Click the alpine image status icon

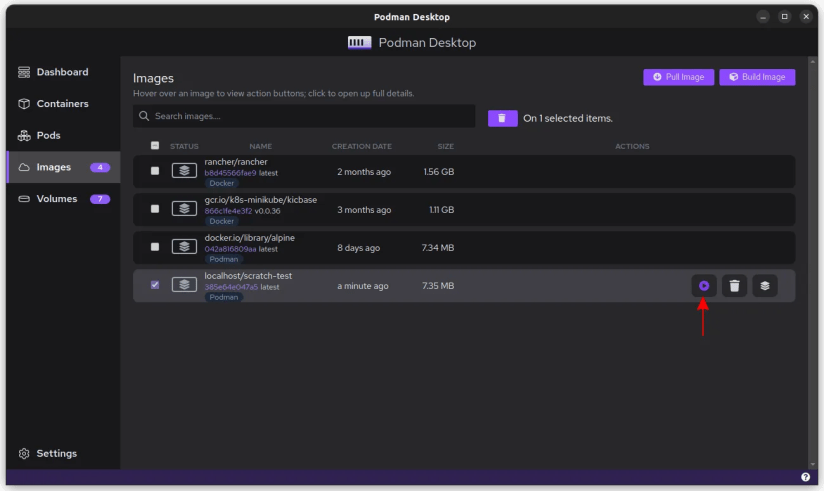(x=184, y=247)
